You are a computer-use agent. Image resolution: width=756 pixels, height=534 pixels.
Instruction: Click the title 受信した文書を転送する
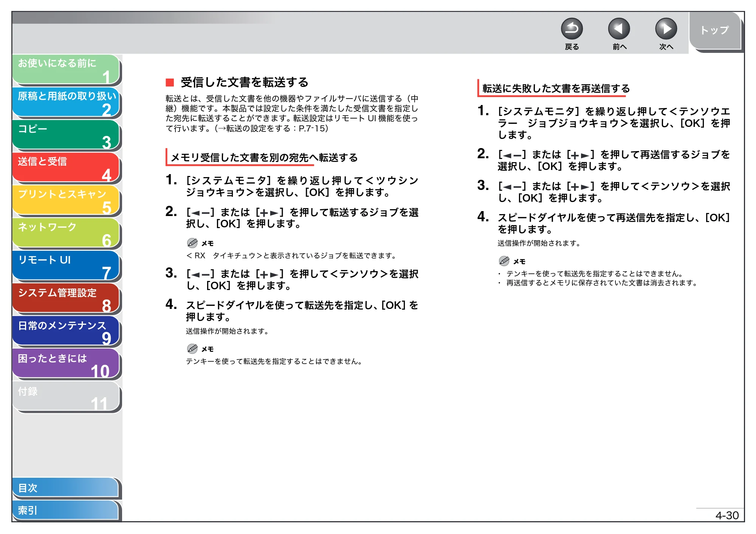coord(245,82)
